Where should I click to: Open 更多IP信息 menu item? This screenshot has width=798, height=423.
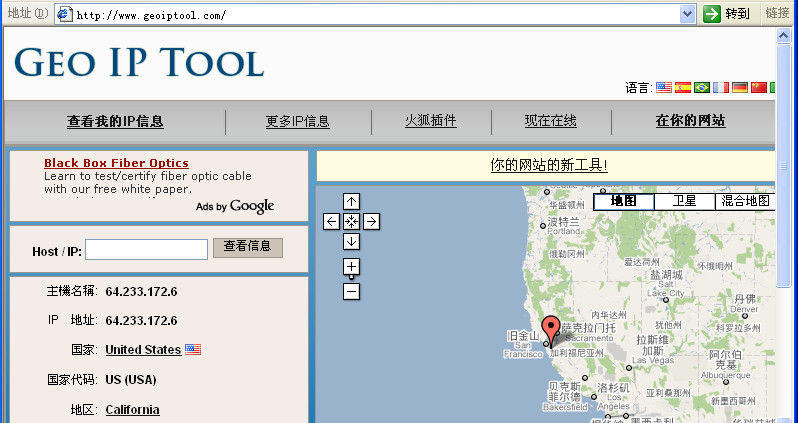298,122
